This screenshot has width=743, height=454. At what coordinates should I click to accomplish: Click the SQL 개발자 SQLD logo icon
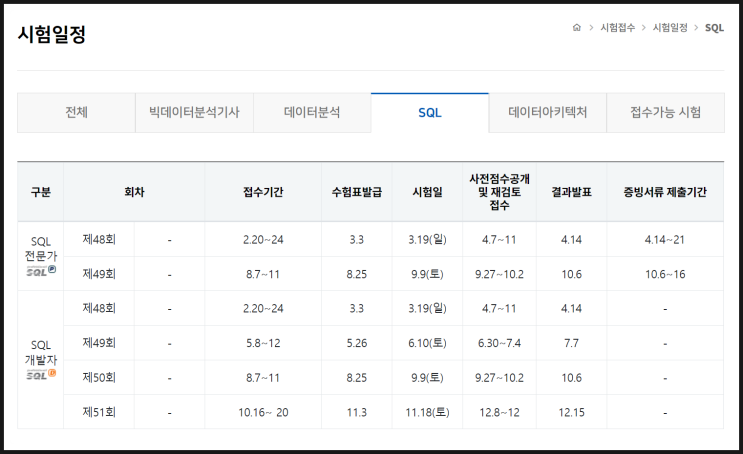coord(41,374)
